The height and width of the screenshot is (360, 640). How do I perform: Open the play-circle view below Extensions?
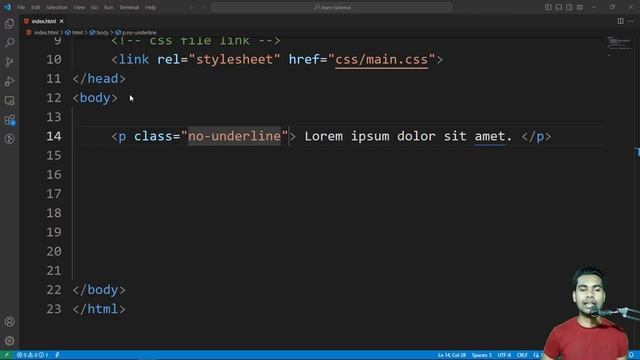(x=9, y=139)
